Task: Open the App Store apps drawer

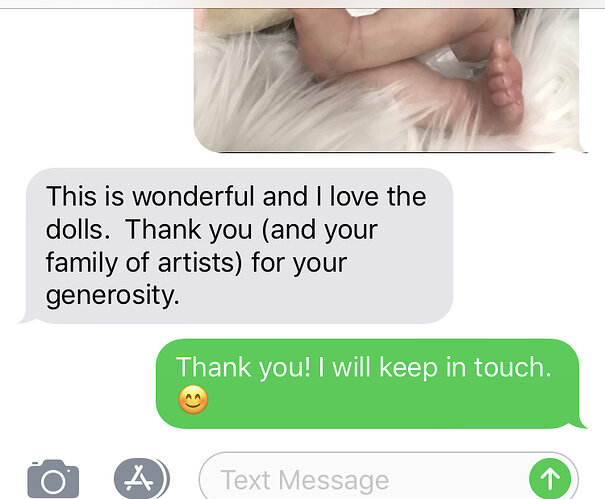Action: coord(142,479)
